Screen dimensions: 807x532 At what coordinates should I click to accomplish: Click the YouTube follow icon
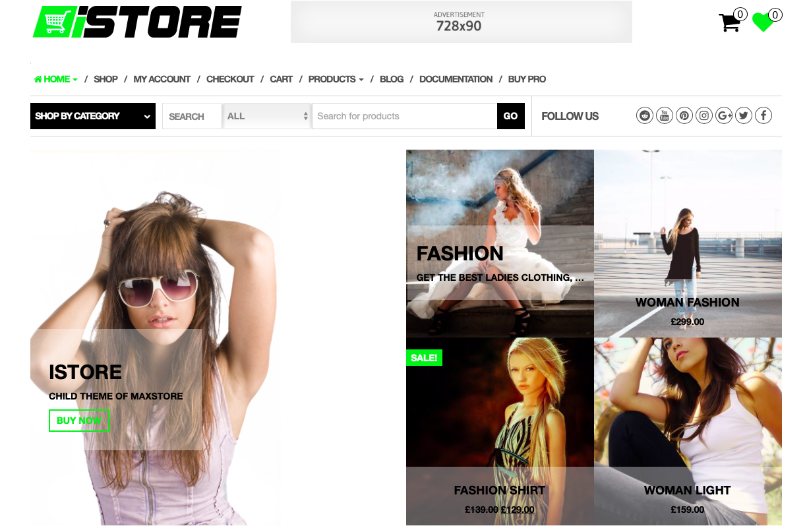pyautogui.click(x=664, y=115)
